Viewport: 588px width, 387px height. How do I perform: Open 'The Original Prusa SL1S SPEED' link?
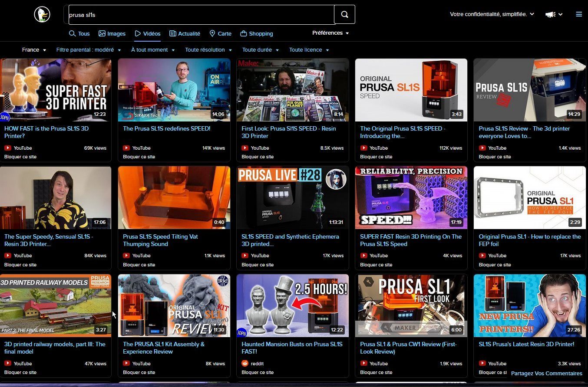click(403, 132)
